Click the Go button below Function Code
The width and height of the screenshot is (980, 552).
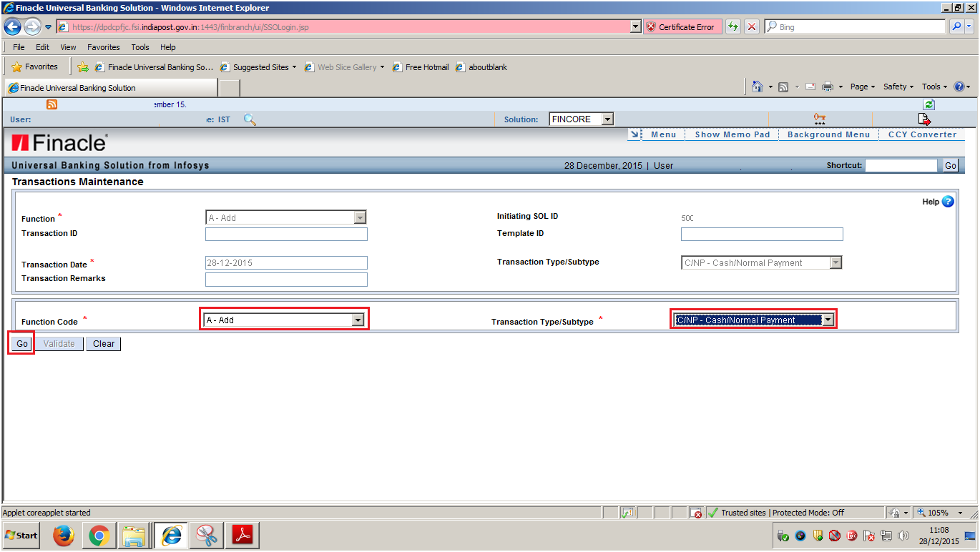click(22, 344)
